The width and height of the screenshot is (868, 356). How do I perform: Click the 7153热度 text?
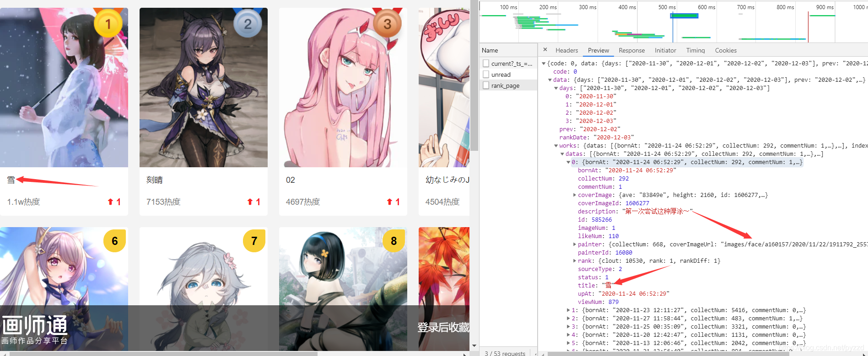[163, 202]
